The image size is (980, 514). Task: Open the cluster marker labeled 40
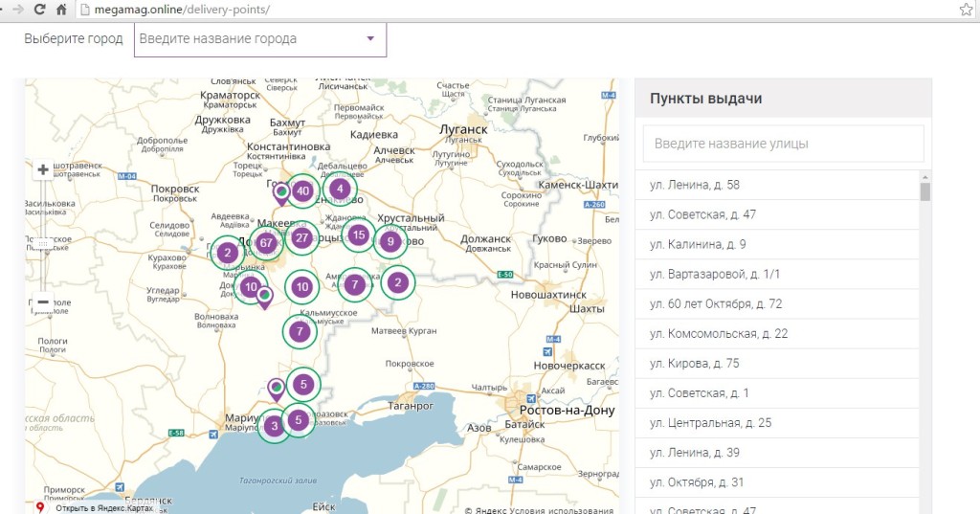(302, 190)
